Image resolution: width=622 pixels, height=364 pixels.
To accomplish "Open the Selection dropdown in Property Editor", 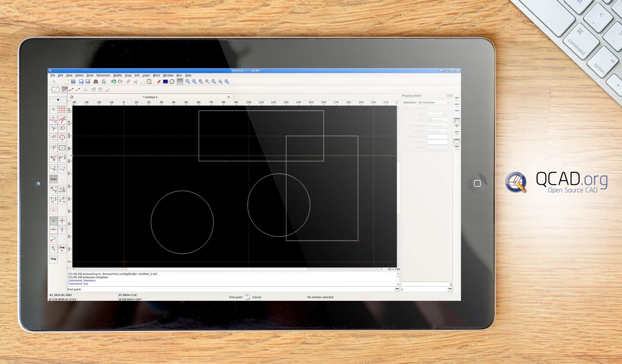I will coord(434,102).
